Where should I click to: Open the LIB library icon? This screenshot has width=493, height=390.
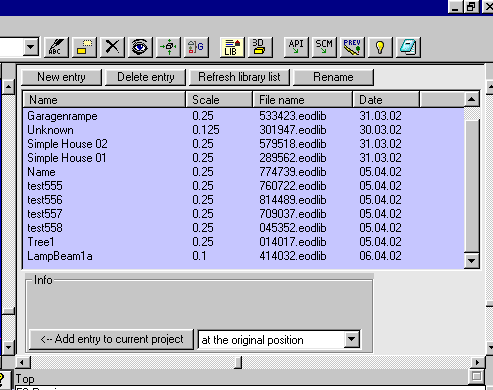click(232, 47)
